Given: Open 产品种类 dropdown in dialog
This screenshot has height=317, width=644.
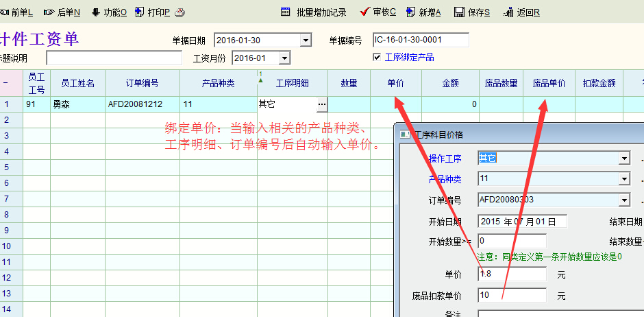Looking at the screenshot, I should [x=623, y=179].
